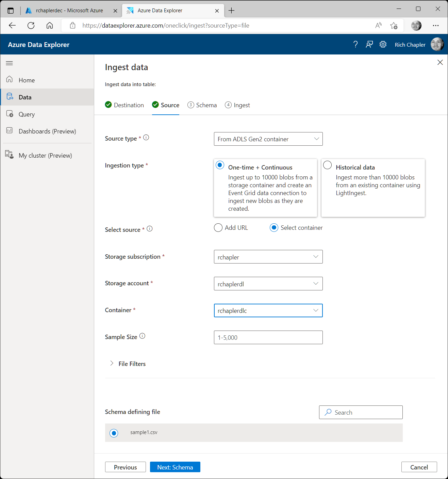448x479 pixels.
Task: Click the Previous button
Action: pyautogui.click(x=125, y=467)
